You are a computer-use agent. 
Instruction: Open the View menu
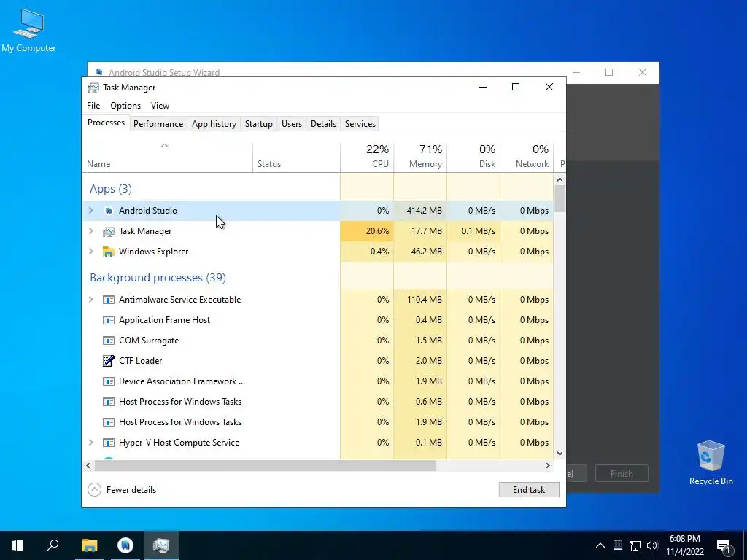click(160, 106)
